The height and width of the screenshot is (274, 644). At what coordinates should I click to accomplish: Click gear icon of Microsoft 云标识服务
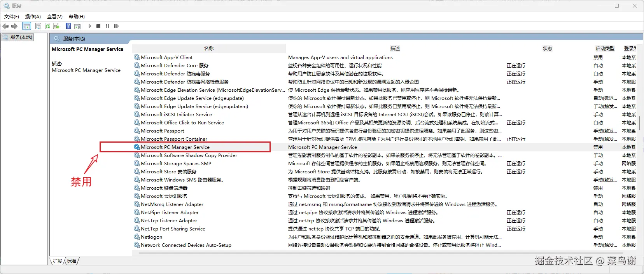click(137, 196)
